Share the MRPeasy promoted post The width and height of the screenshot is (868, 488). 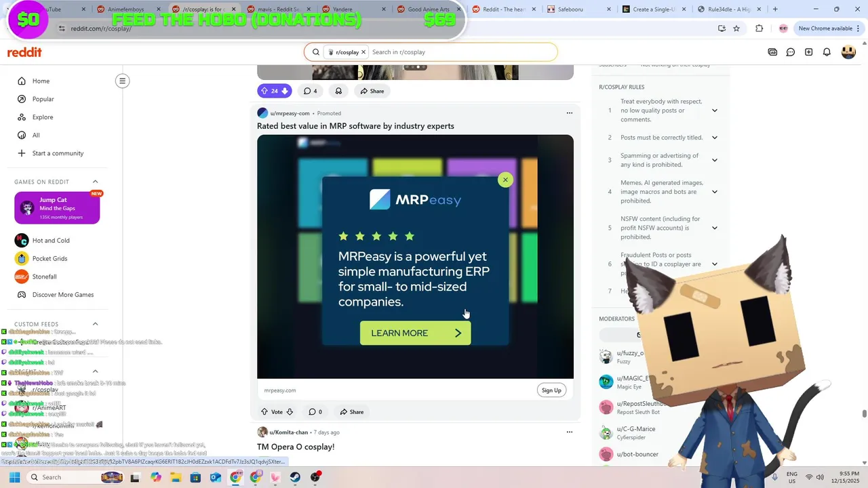click(x=352, y=411)
